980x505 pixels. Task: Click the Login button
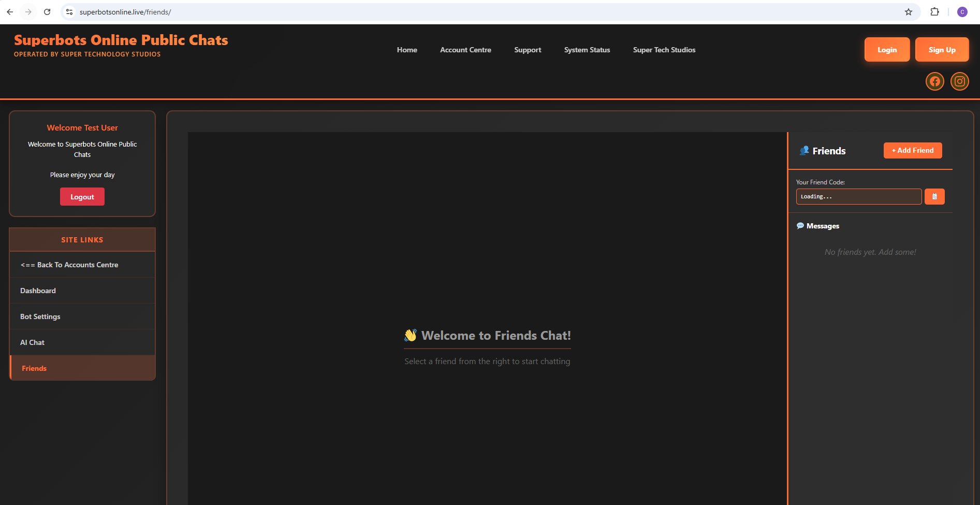click(887, 50)
